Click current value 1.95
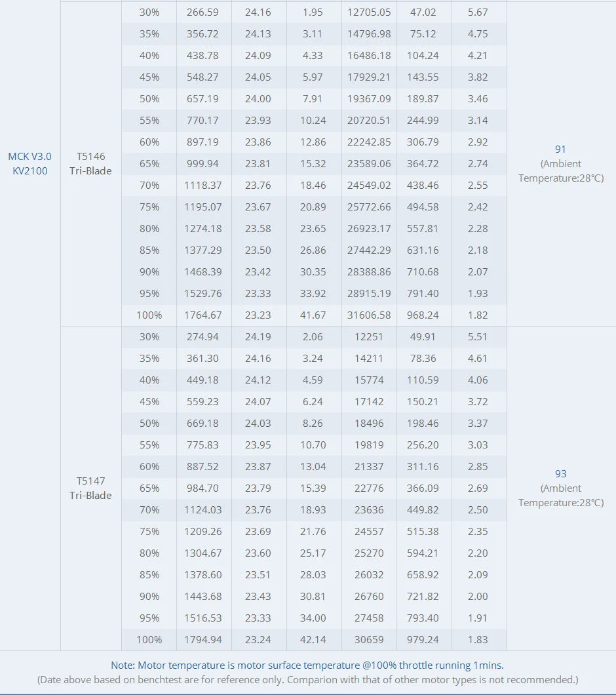Image resolution: width=616 pixels, height=695 pixels. click(313, 12)
